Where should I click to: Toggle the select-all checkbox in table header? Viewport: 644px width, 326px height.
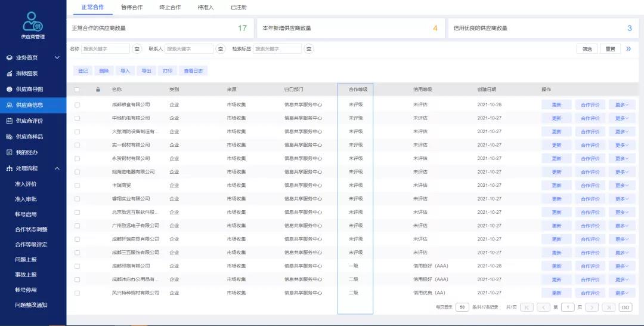77,89
